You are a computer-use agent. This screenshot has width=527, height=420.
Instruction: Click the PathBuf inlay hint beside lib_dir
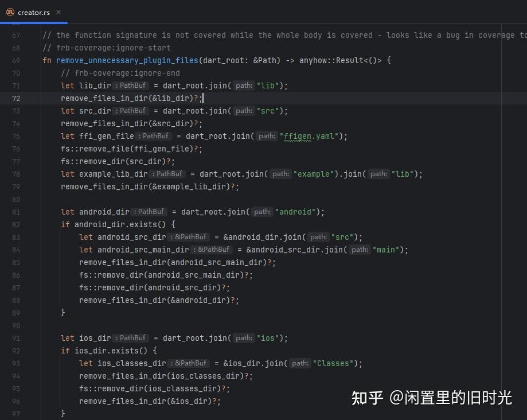(131, 85)
